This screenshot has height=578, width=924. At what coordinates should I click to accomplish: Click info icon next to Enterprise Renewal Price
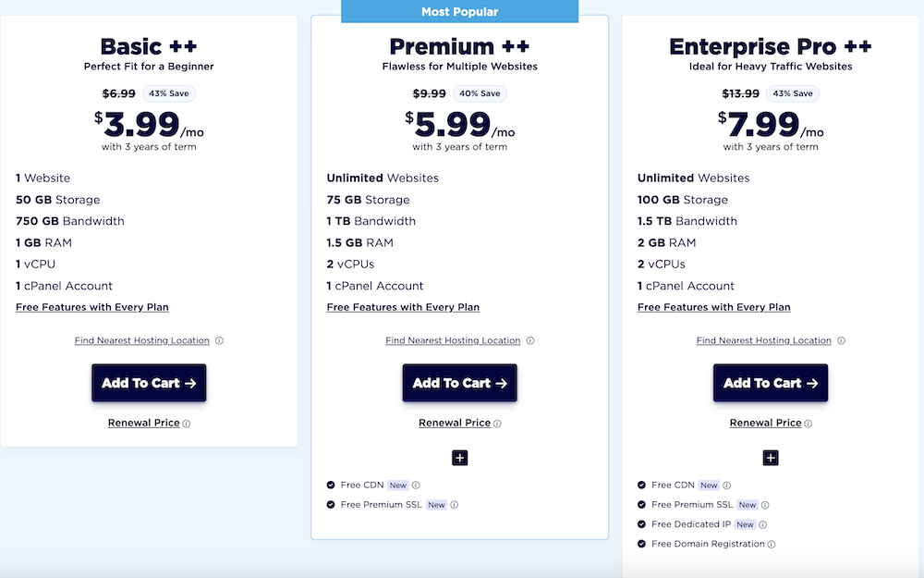808,424
